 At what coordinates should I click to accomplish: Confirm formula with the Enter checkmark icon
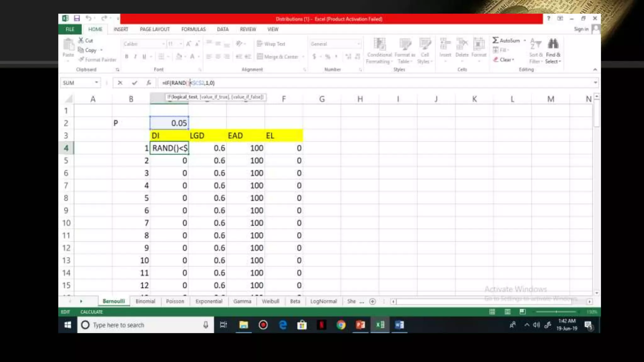[135, 83]
